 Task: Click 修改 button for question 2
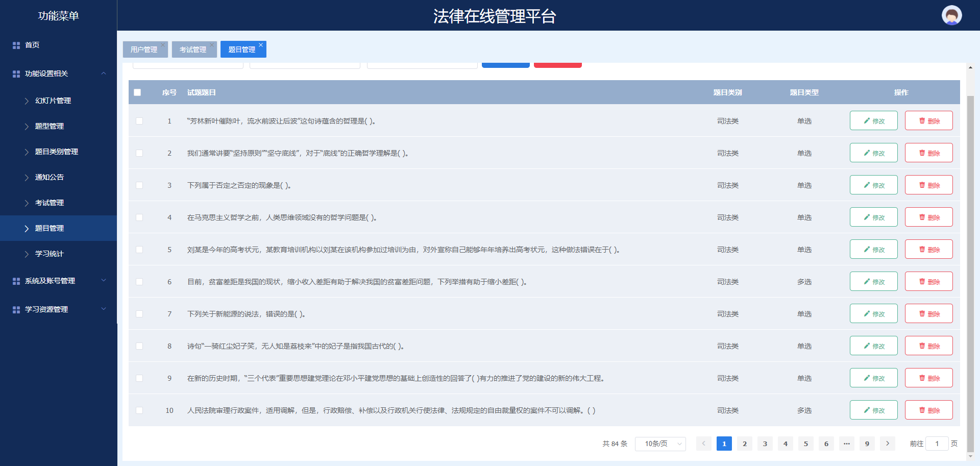(x=873, y=153)
